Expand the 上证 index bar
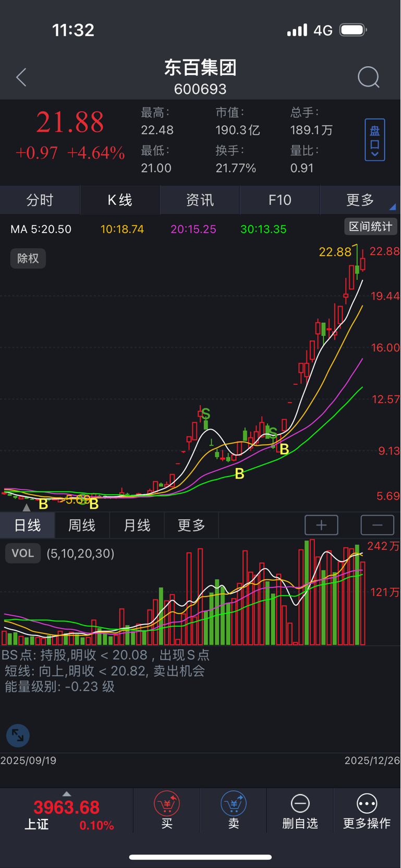The image size is (401, 868). 66,811
